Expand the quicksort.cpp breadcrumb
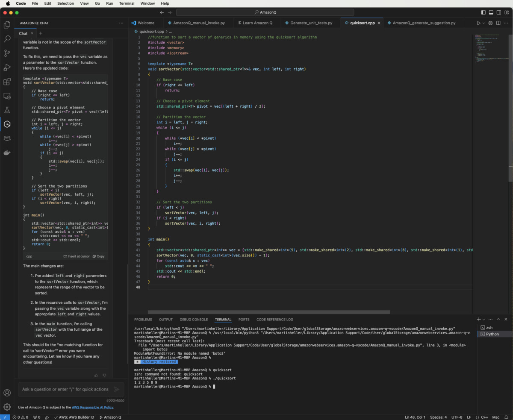The height and width of the screenshot is (420, 513). pyautogui.click(x=152, y=31)
